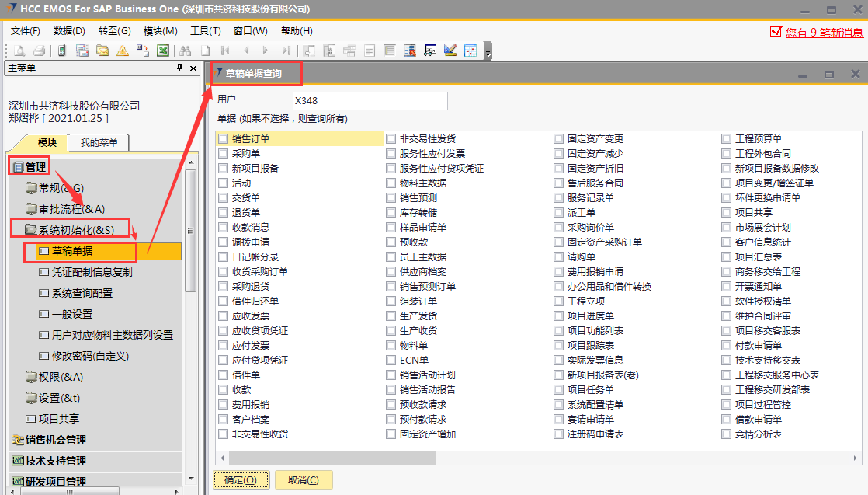
Task: Open the 您有 9 笔新消息 notification link
Action: pyautogui.click(x=824, y=33)
